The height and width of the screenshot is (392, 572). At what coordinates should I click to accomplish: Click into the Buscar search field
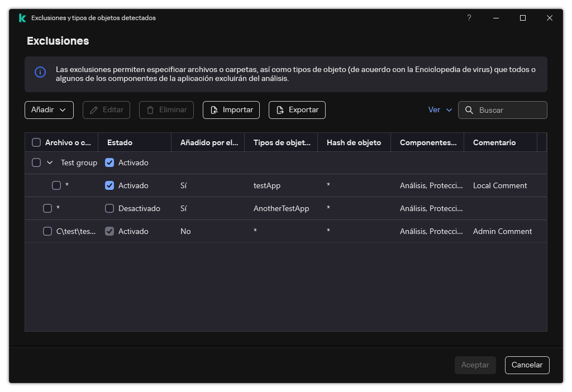tap(509, 110)
